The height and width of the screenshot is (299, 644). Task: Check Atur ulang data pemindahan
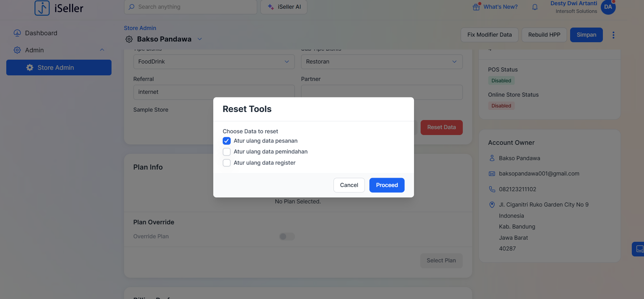click(x=227, y=152)
